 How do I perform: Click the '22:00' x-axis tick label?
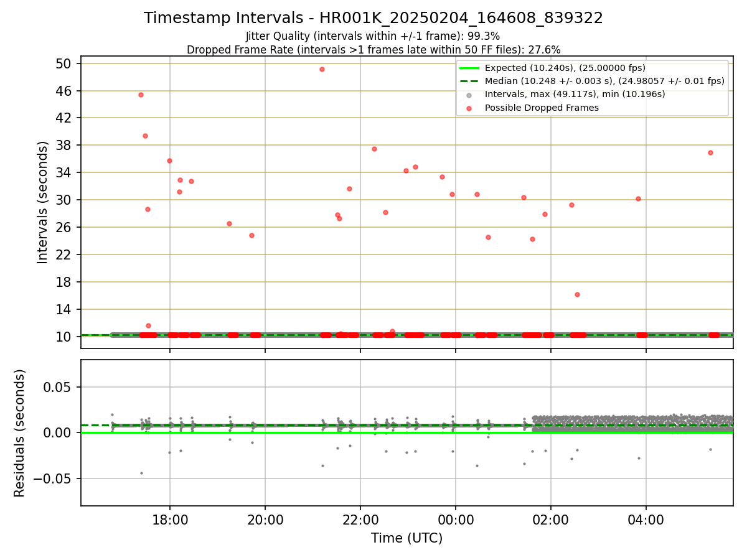coord(360,520)
